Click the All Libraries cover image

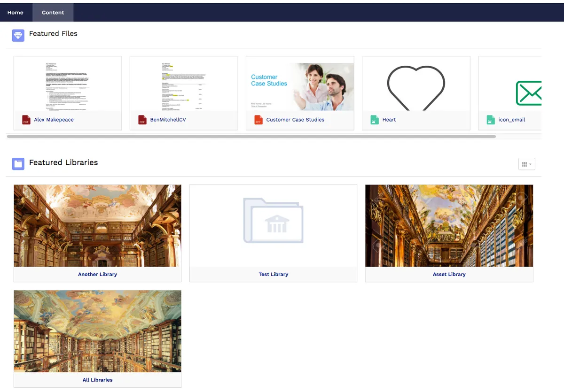coord(97,331)
